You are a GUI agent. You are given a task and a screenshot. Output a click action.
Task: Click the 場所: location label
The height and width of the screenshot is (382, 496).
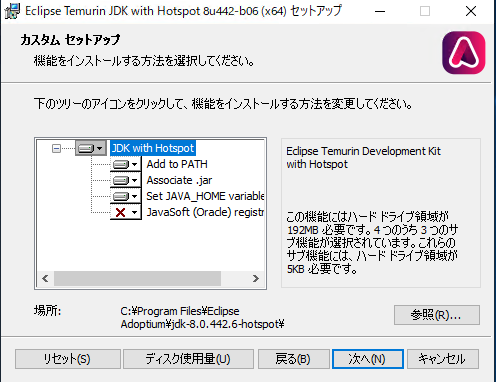click(x=47, y=311)
